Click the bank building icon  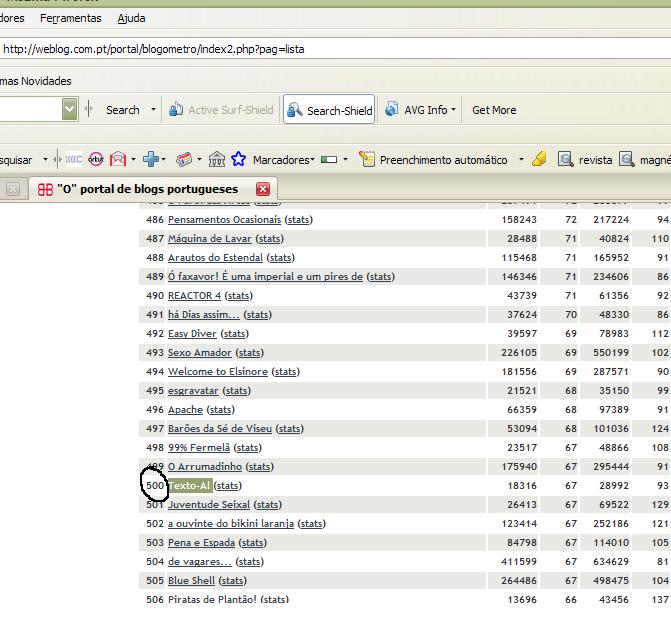217,160
